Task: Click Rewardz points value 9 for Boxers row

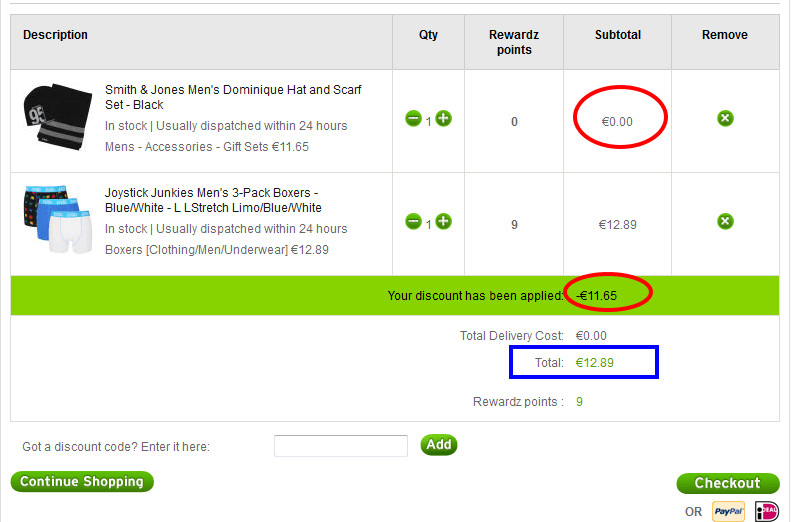Action: coord(514,224)
